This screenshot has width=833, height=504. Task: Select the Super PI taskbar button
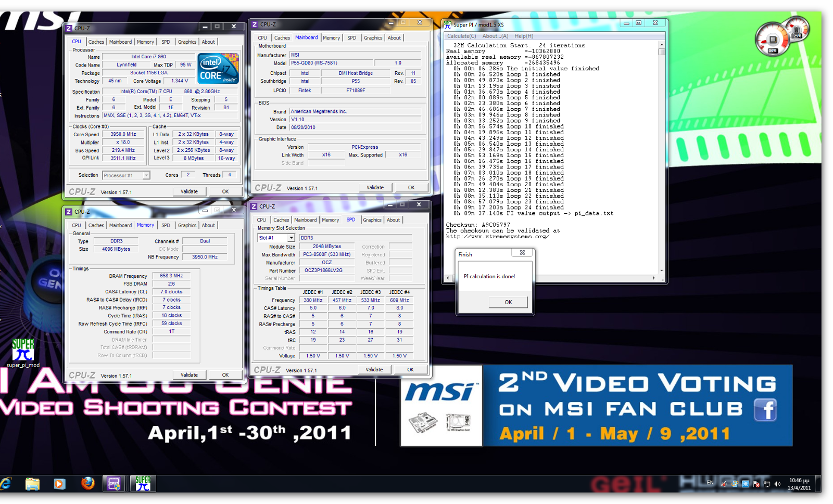[x=143, y=484]
